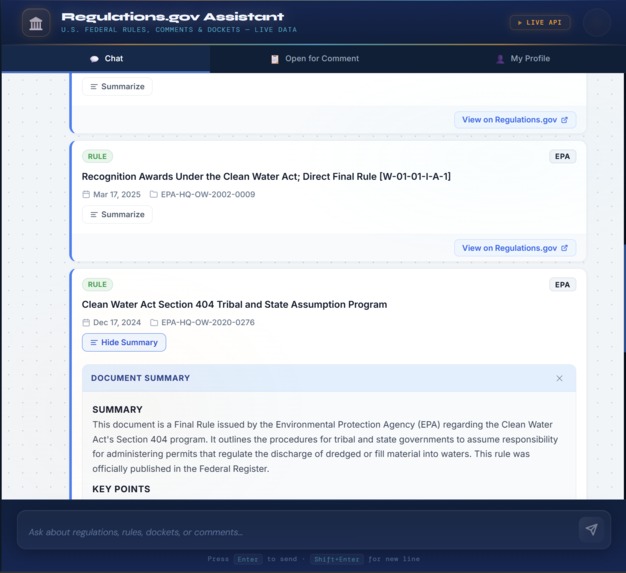Click the Mar 17, 2025 date
Screen dimensions: 626x573
pyautogui.click(x=117, y=194)
